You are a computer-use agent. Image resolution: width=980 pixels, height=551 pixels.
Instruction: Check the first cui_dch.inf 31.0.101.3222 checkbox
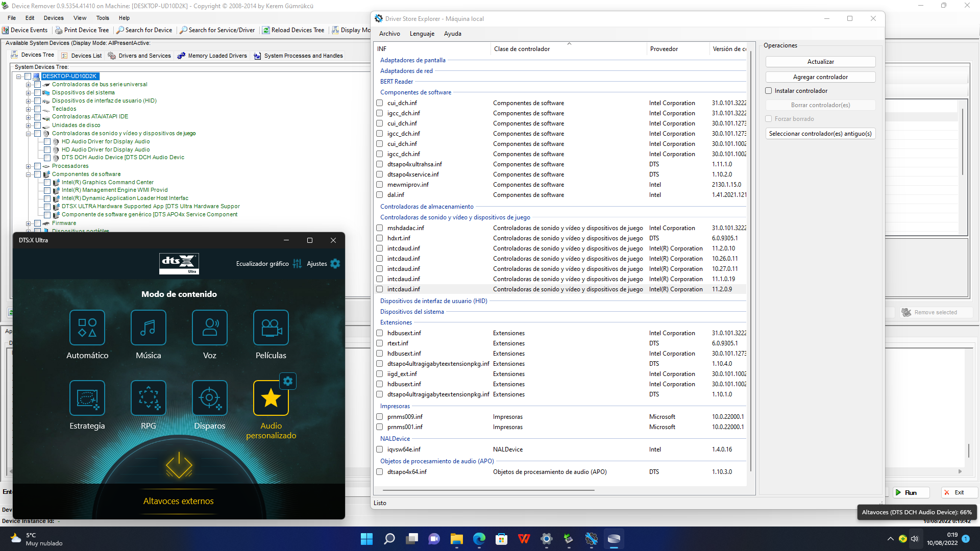coord(380,103)
